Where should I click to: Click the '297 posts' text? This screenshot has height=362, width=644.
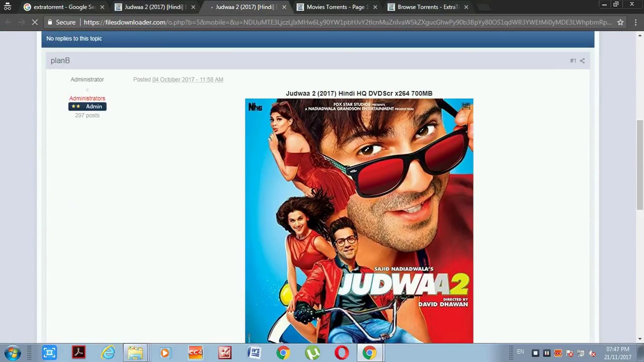click(87, 116)
